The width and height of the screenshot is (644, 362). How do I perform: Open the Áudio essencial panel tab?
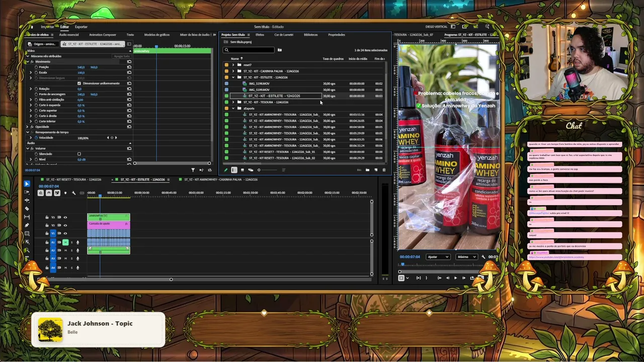click(69, 35)
